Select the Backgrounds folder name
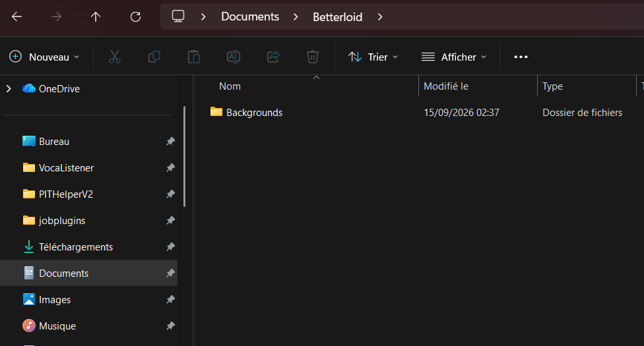The height and width of the screenshot is (346, 644). [254, 112]
